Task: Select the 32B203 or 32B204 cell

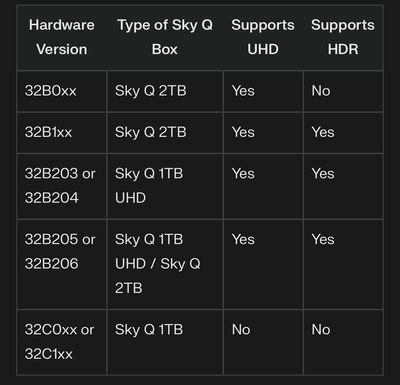Action: point(60,186)
